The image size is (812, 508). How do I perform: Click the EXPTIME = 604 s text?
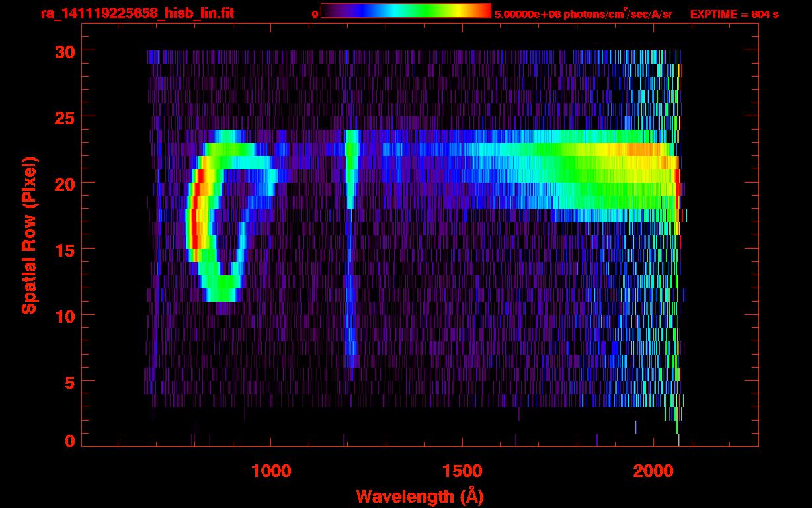click(x=734, y=14)
